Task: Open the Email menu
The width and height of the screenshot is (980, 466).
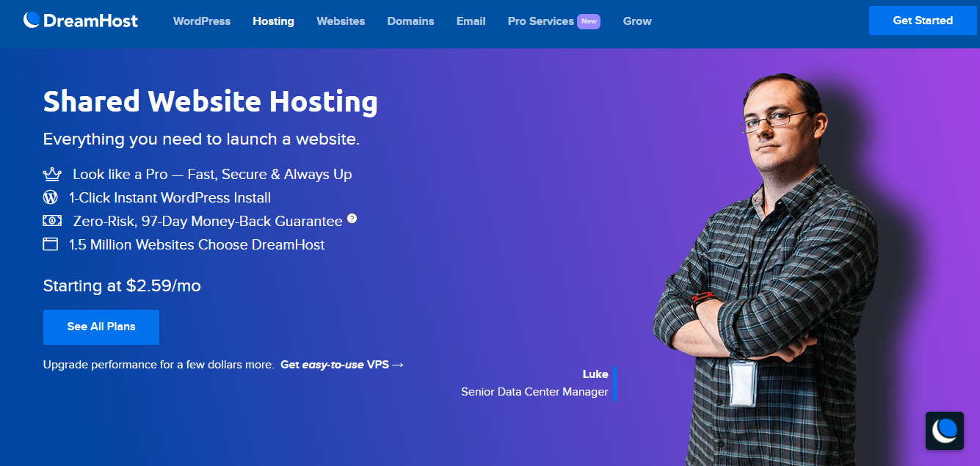Action: click(471, 21)
